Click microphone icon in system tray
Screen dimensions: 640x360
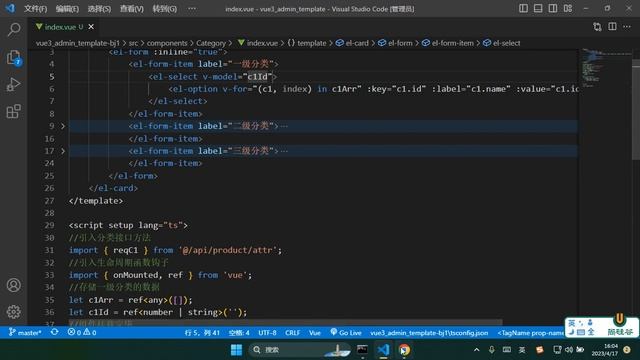[491, 350]
